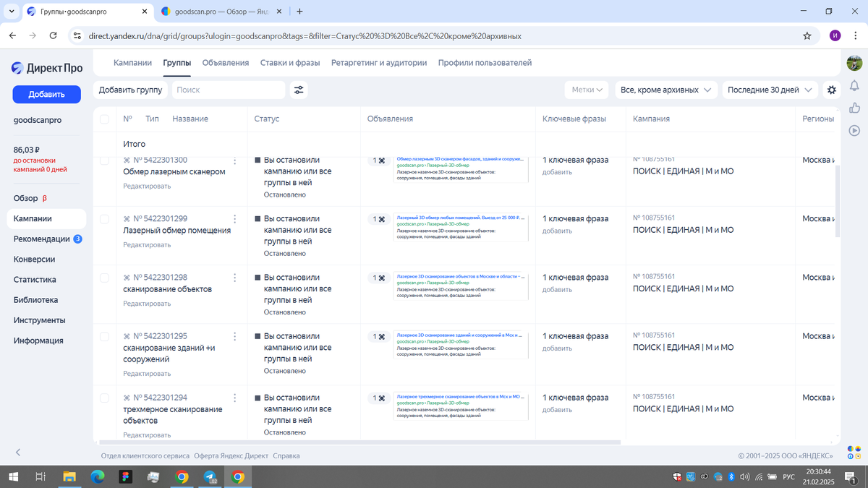
Task: Tick checkbox for Лазерный обмер помещения group
Action: click(104, 219)
